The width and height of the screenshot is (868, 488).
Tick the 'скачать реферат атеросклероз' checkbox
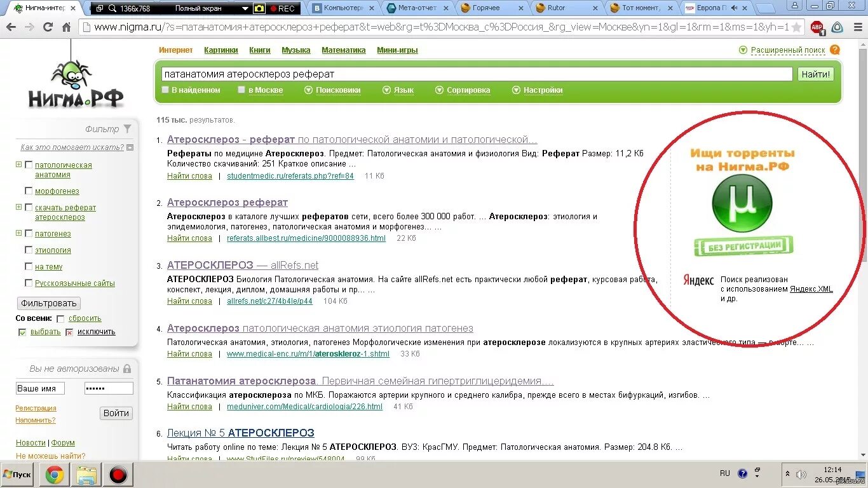[x=29, y=208]
